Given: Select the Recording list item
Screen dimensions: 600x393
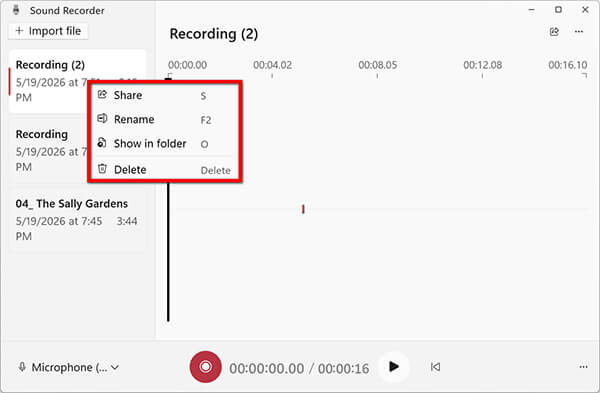Looking at the screenshot, I should (50, 150).
